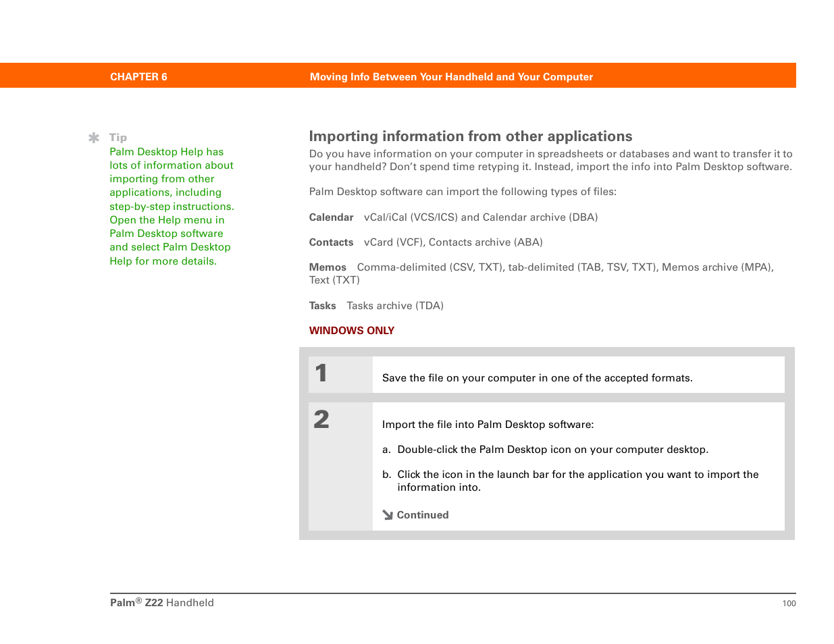Screen dimensions: 834x644
Task: Click the 'Memos' file type label
Action: pyautogui.click(x=328, y=267)
